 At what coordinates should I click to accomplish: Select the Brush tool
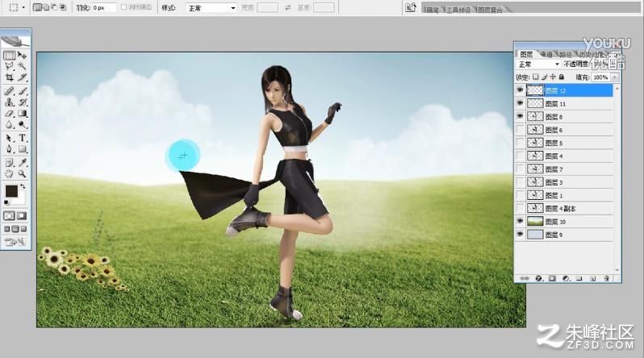tap(22, 91)
